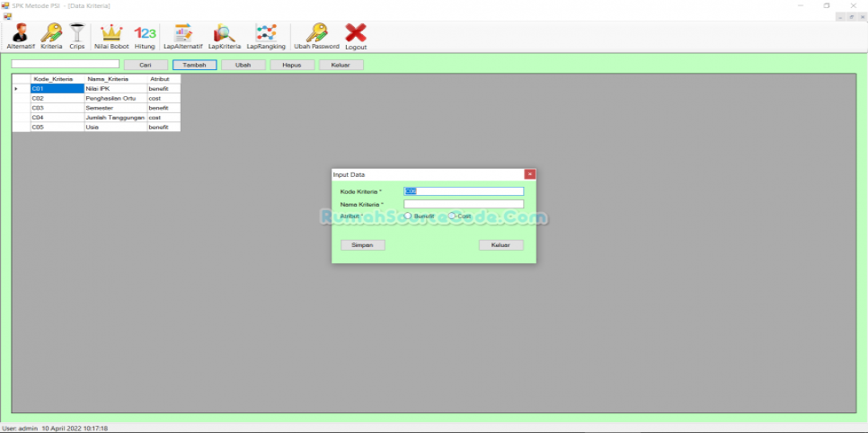
Task: Click the Kriteria key icon
Action: 51,34
